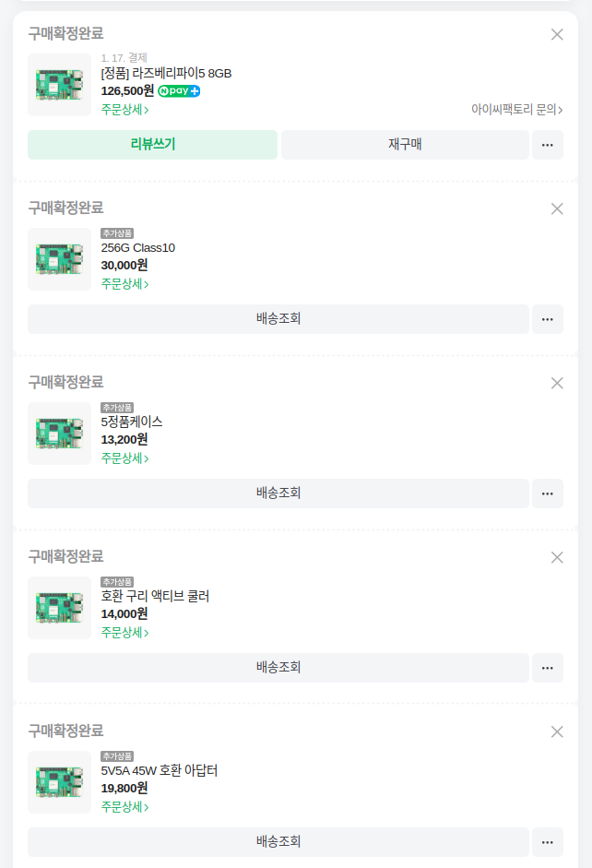
Task: Open 주문상세 for 5V5A 45W 호환 아답터
Action: (x=125, y=807)
